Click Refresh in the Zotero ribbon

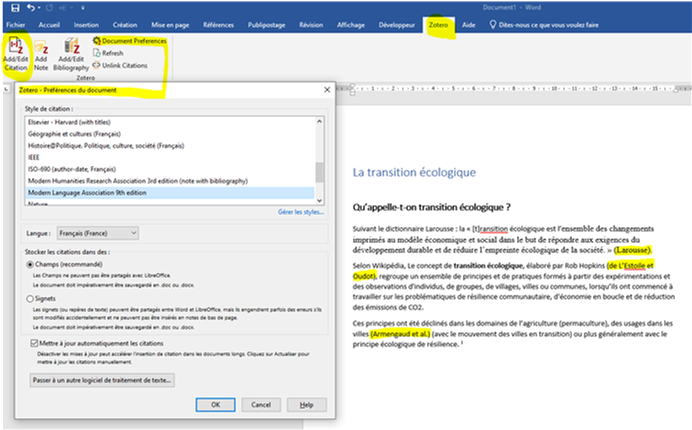(x=109, y=53)
